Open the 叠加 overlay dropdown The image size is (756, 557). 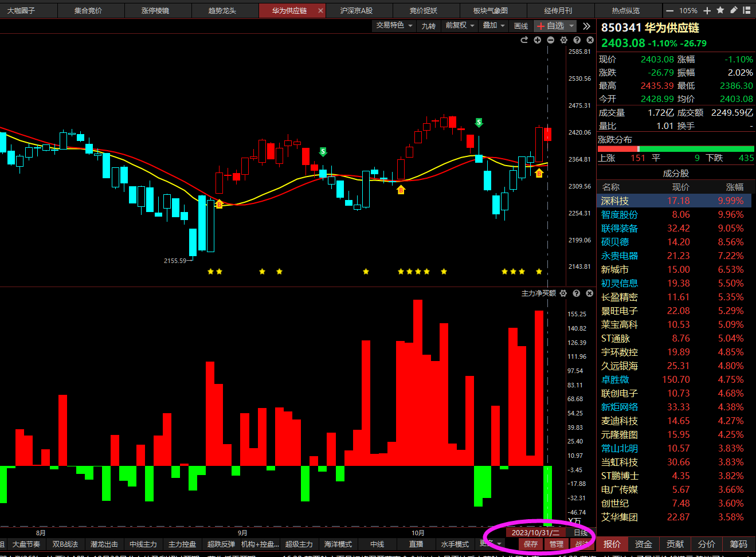493,26
